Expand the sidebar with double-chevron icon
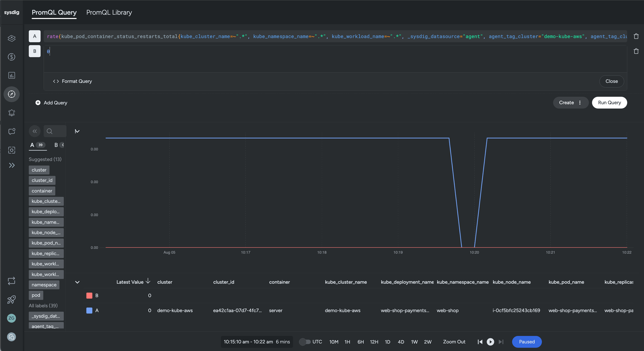Screen dimensions: 644x351 pos(12,165)
